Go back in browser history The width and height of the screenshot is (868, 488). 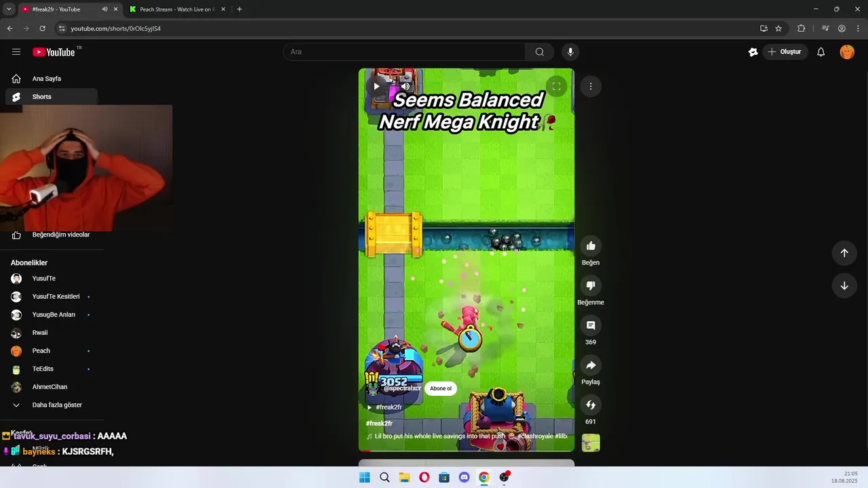(x=9, y=28)
